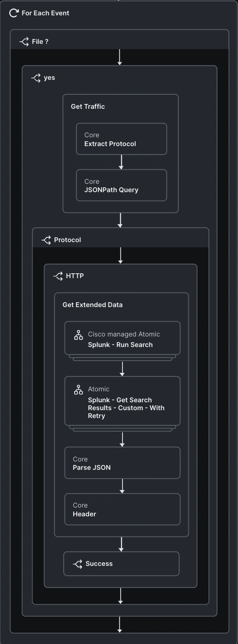
Task: Click the File ? condition branch icon
Action: [x=24, y=42]
